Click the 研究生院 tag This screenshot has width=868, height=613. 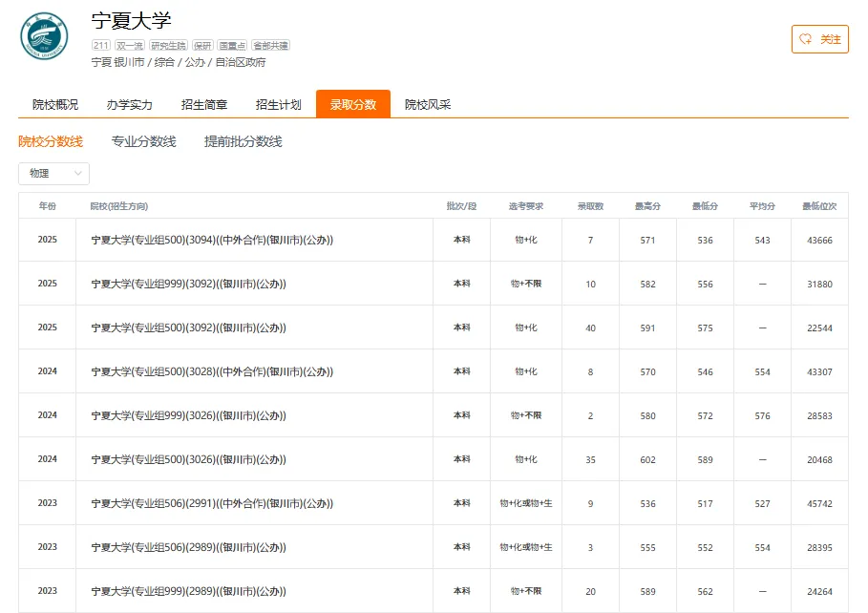point(168,46)
